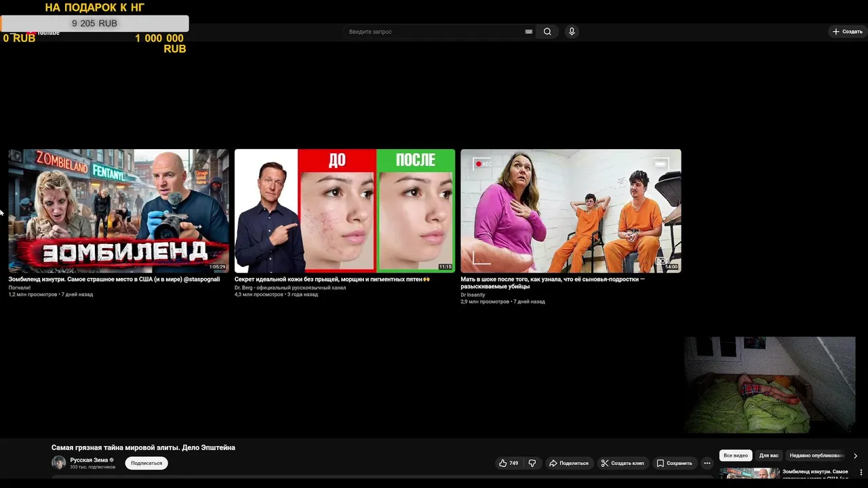Open the three-dot more actions menu

click(x=707, y=463)
